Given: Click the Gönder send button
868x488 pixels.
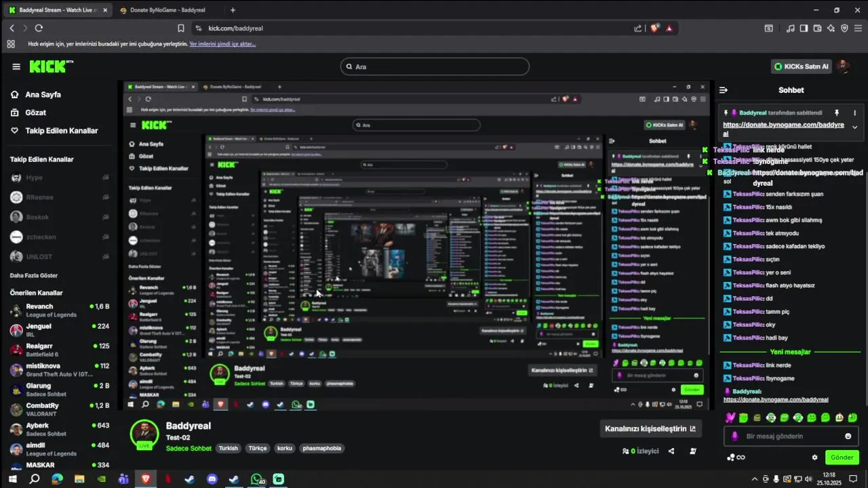Looking at the screenshot, I should click(x=842, y=457).
